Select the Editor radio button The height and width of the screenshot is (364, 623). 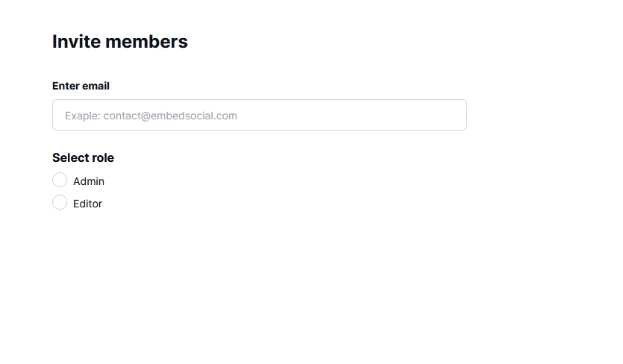click(x=60, y=203)
